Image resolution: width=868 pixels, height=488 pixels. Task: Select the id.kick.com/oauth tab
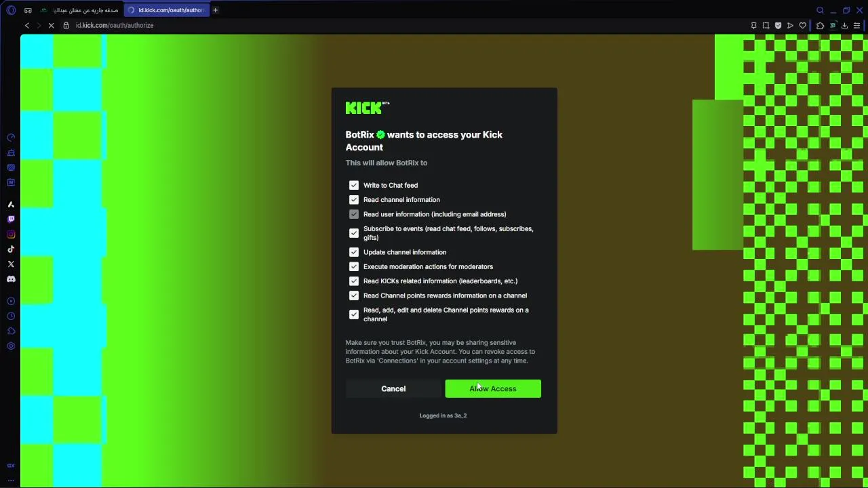(166, 10)
